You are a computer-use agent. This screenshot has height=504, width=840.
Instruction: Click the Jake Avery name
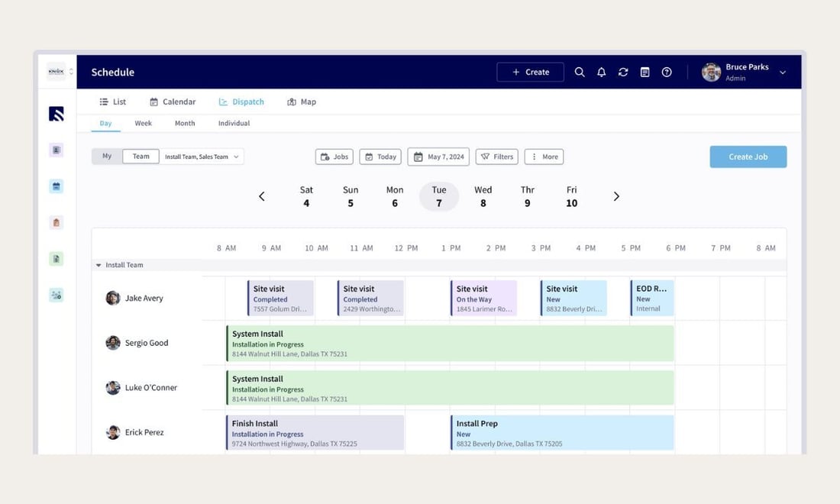point(144,299)
